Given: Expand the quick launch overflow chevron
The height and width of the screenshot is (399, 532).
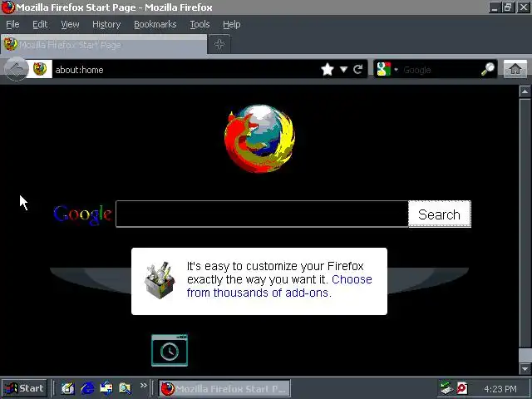Looking at the screenshot, I should [x=144, y=386].
